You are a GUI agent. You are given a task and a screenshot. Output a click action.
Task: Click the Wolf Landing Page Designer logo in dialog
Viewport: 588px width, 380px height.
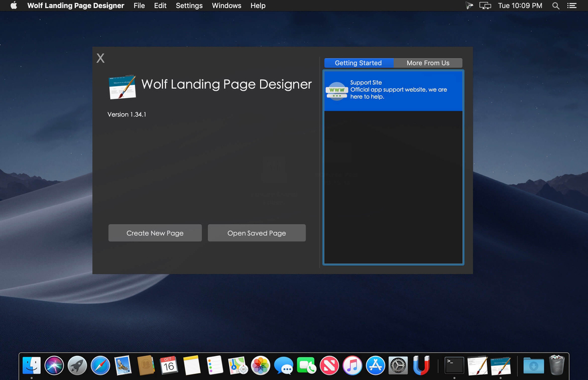[x=122, y=87]
